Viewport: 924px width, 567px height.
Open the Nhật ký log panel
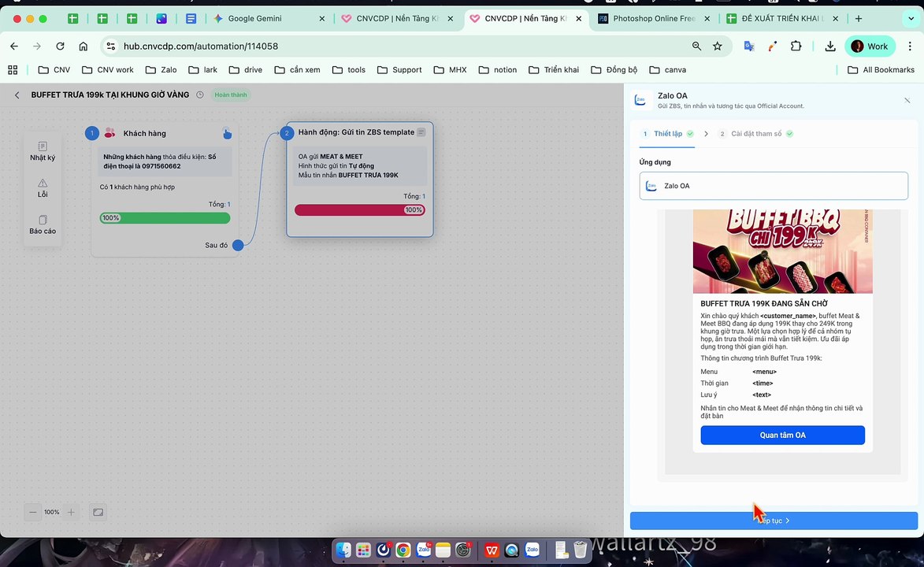click(x=43, y=151)
